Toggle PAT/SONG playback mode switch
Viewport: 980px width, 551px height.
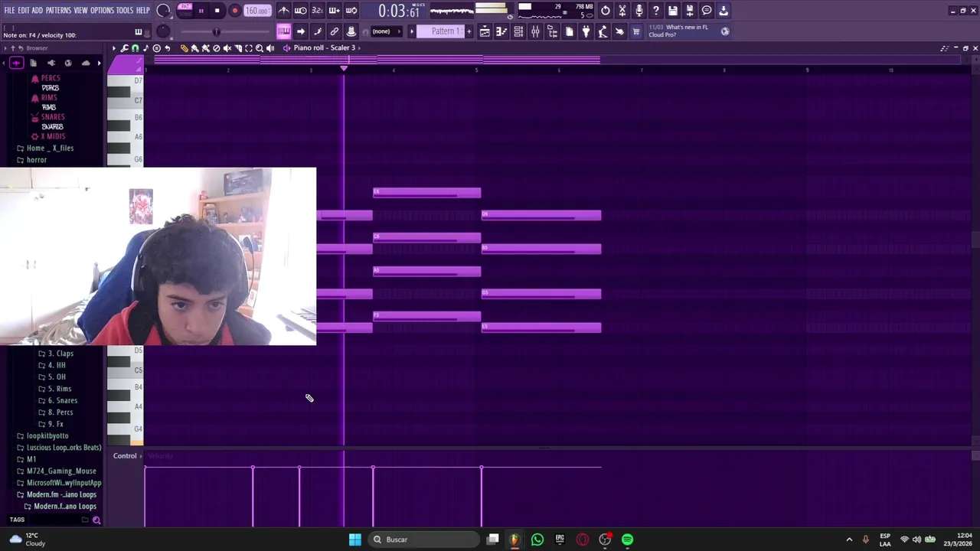[185, 11]
